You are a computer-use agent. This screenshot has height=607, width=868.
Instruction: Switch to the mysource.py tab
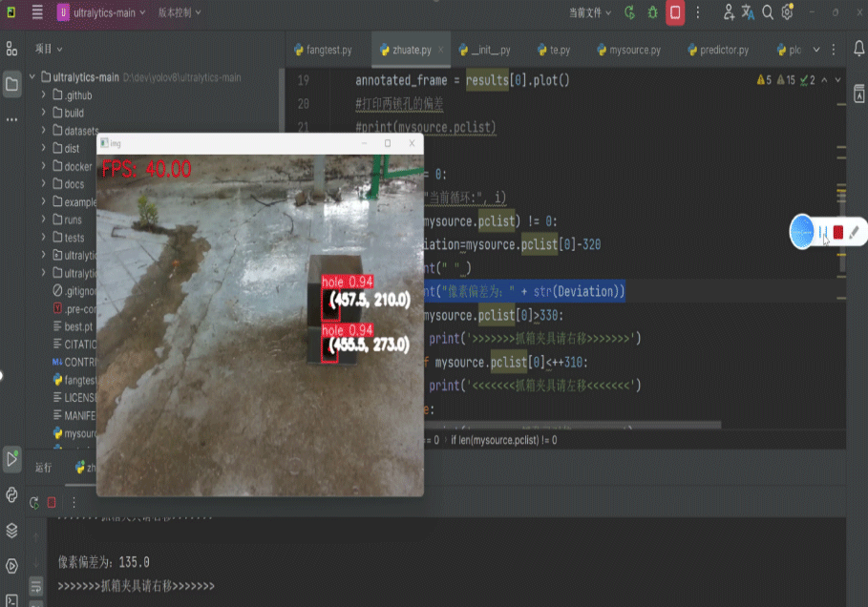click(x=626, y=50)
